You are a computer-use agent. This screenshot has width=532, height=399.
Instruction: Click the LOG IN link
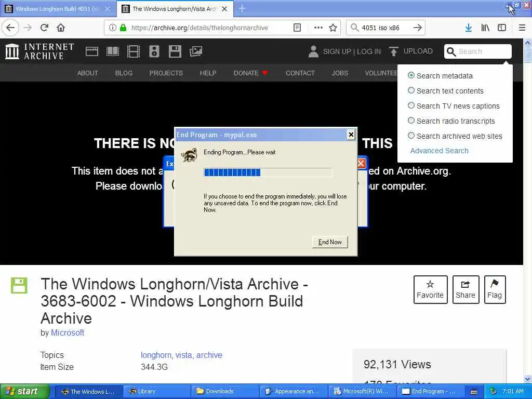point(369,51)
